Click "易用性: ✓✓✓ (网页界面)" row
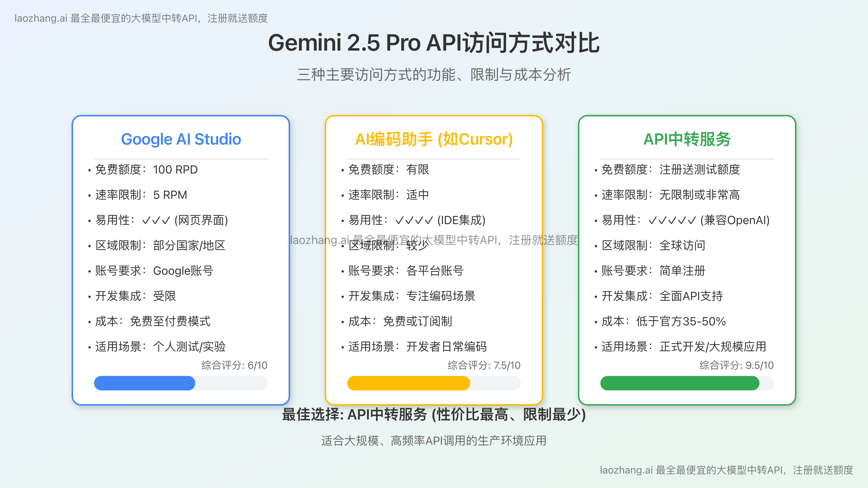This screenshot has height=488, width=868. click(158, 220)
